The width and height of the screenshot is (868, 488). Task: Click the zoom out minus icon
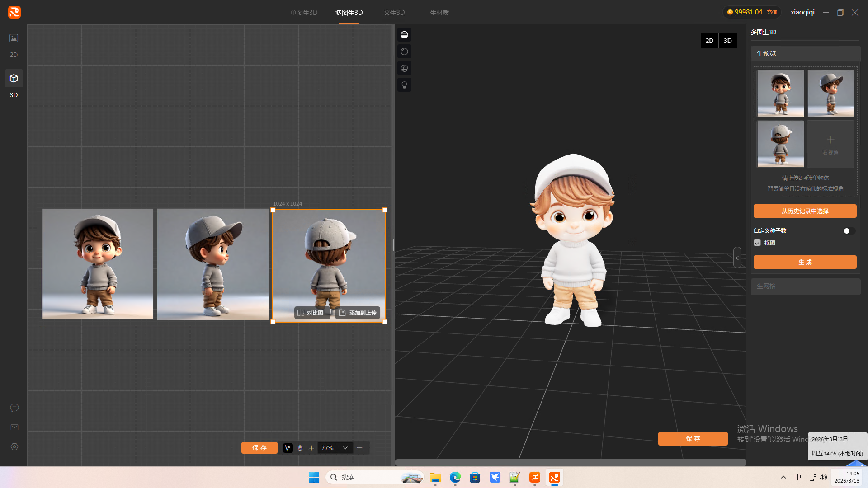[359, 448]
